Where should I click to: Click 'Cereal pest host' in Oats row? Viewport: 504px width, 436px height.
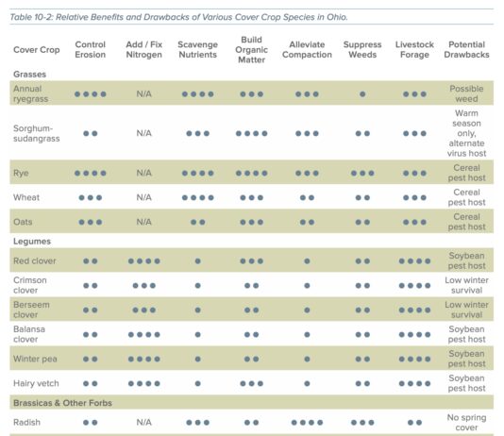pos(466,222)
